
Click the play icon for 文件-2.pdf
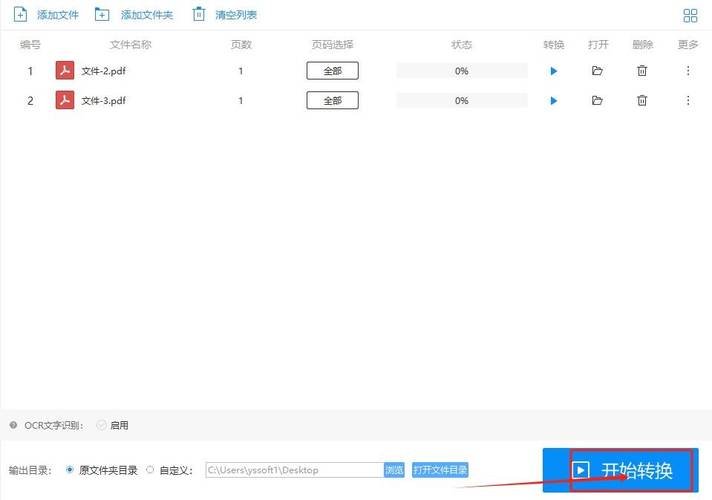click(553, 71)
